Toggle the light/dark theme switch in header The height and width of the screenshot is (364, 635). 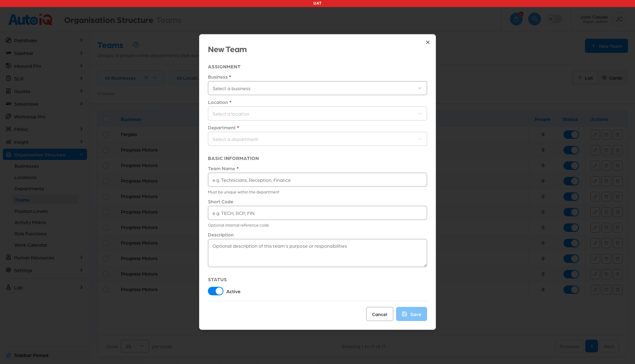[554, 19]
